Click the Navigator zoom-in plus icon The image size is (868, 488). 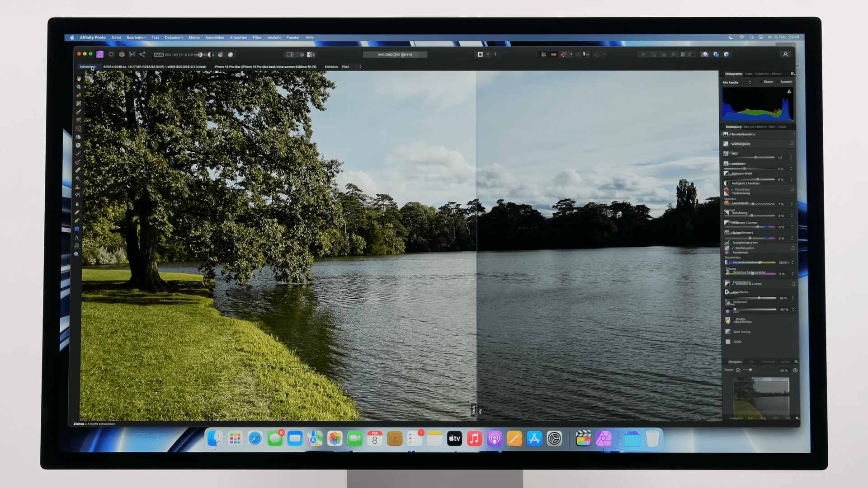795,371
